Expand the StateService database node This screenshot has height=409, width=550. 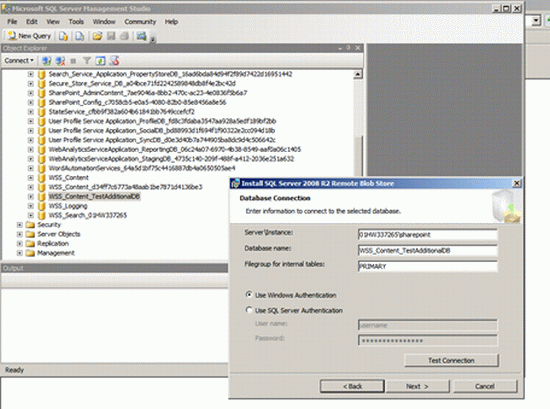point(31,112)
